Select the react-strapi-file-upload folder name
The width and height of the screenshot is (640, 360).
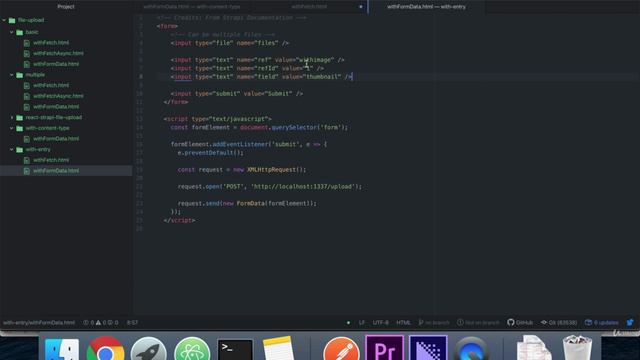pyautogui.click(x=53, y=118)
